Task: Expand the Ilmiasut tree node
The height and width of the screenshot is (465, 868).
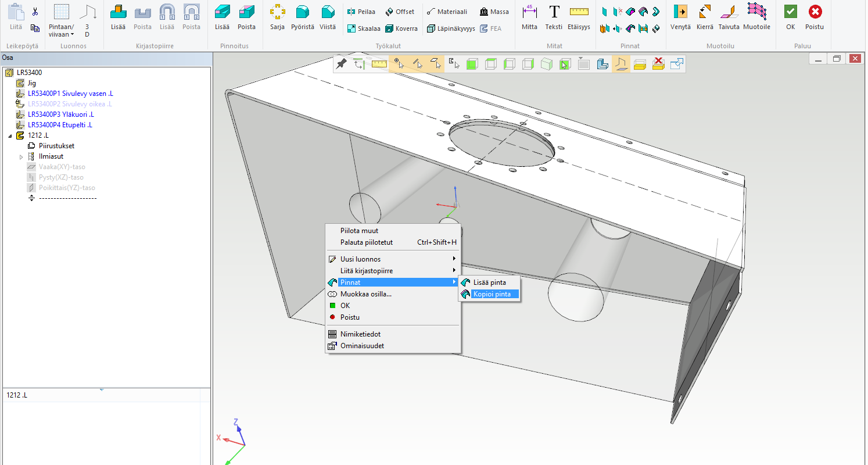Action: click(21, 157)
